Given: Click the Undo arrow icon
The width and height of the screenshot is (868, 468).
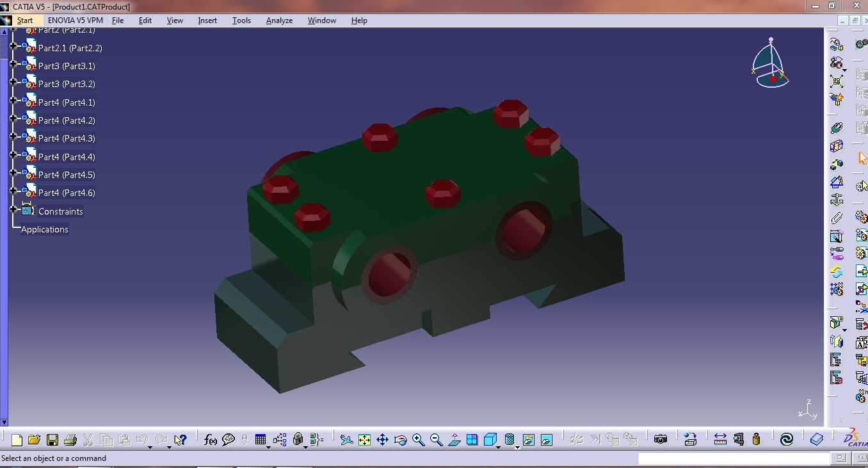Looking at the screenshot, I should [141, 440].
